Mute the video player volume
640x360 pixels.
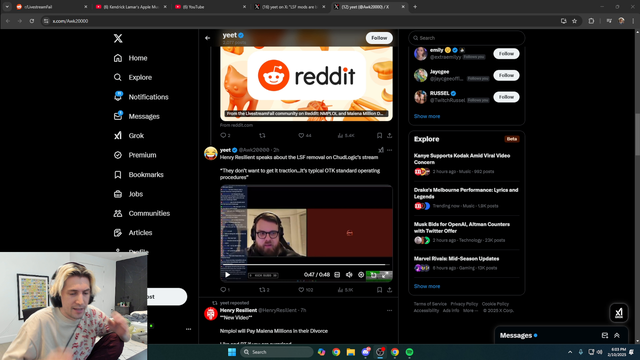click(x=349, y=275)
